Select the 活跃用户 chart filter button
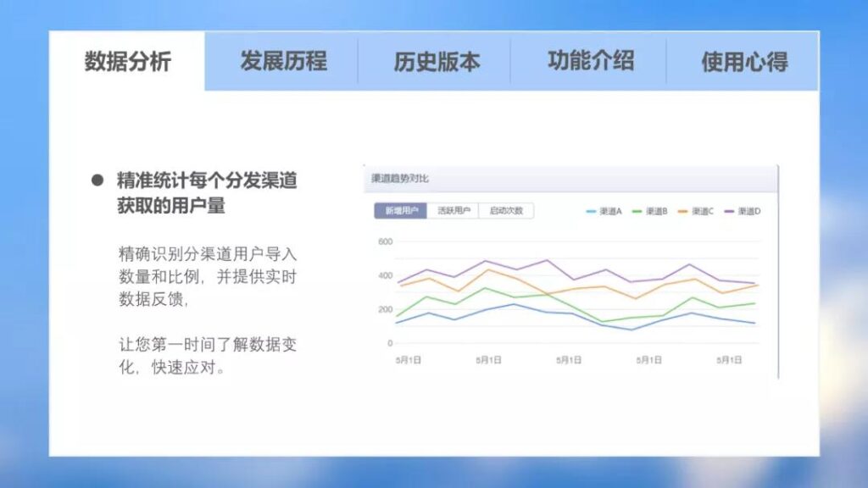This screenshot has height=488, width=868. (x=453, y=211)
